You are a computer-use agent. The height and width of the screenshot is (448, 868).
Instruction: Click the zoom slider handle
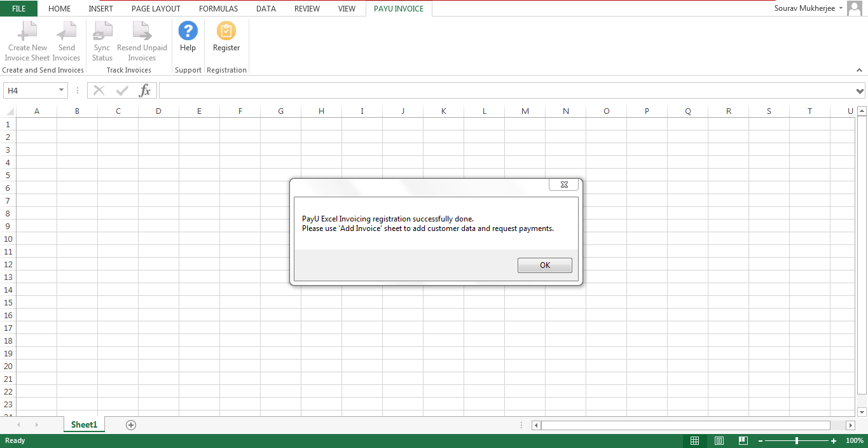tap(797, 440)
